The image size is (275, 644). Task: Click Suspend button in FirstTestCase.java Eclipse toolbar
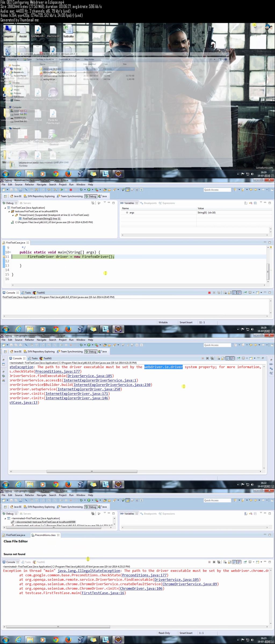[x=66, y=190]
